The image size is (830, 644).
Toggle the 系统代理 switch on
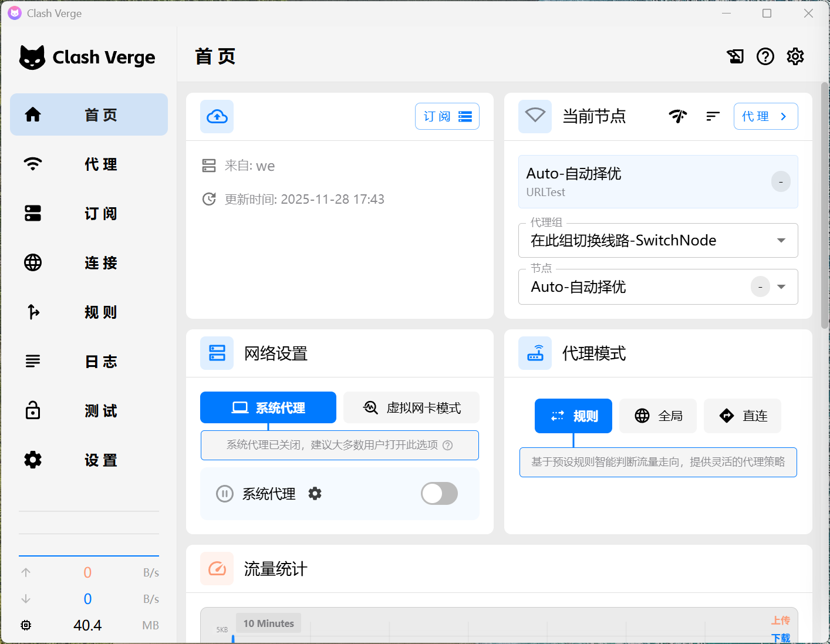(439, 494)
